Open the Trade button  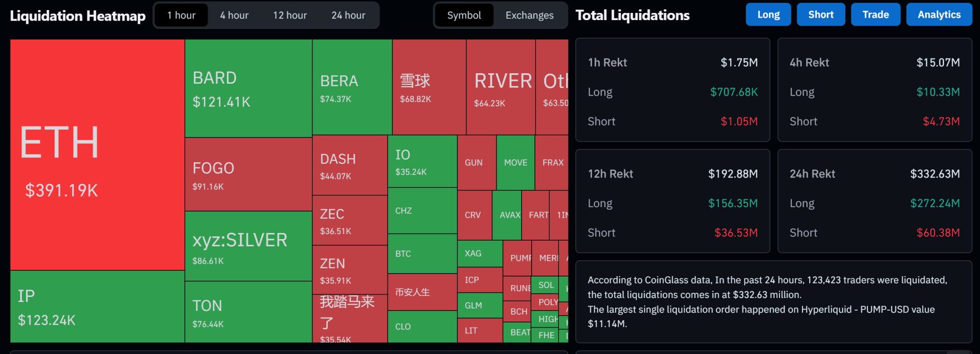875,14
